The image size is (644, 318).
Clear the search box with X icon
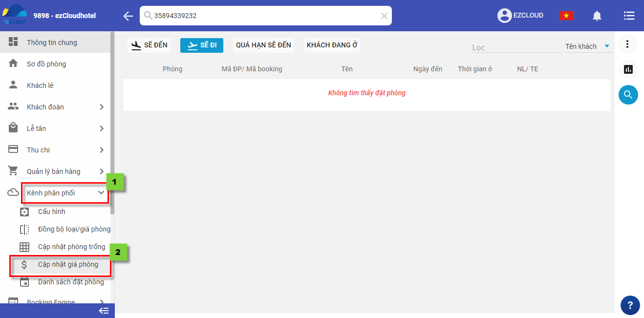[384, 16]
